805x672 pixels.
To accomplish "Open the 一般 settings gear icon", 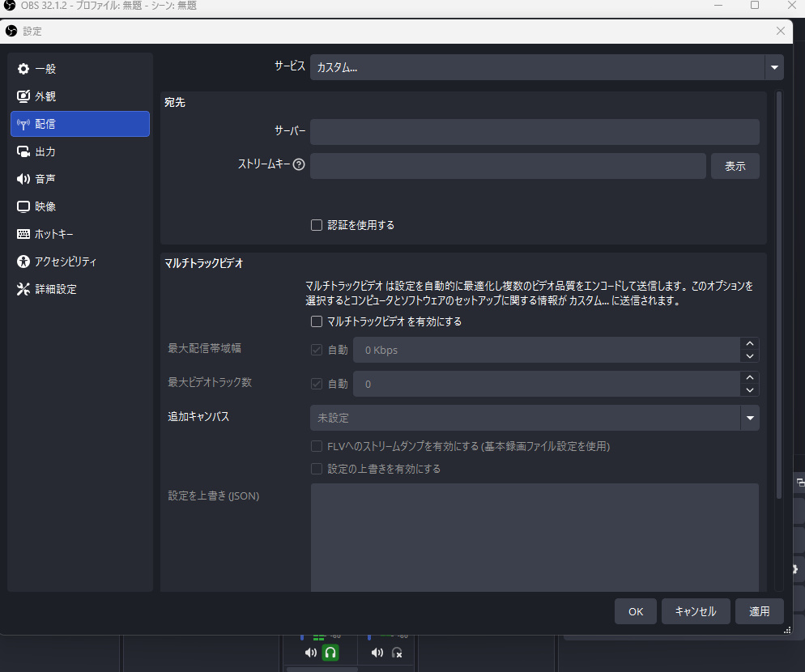I will tap(23, 69).
